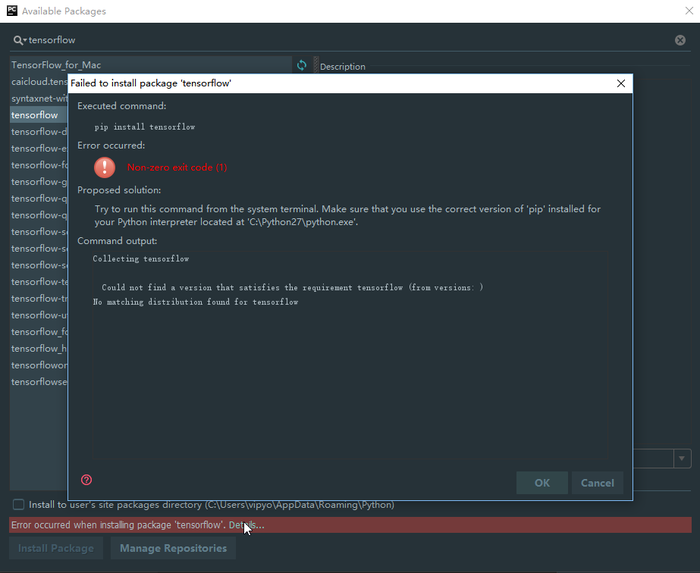
Task: Click the search magnifier icon
Action: (x=18, y=41)
